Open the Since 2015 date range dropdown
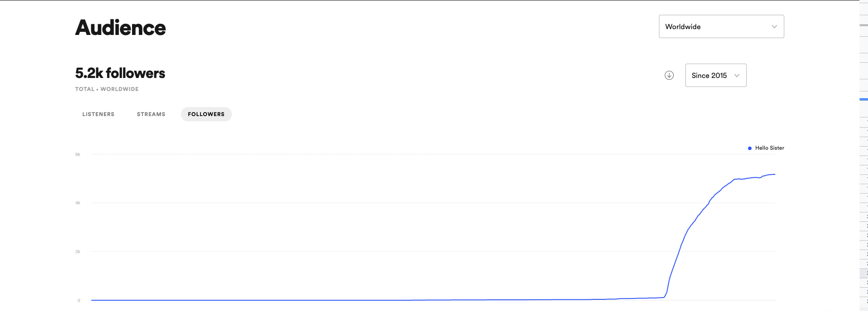 (x=716, y=75)
